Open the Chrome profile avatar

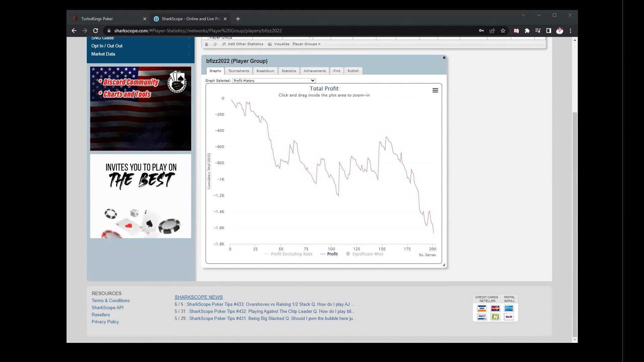click(x=559, y=31)
